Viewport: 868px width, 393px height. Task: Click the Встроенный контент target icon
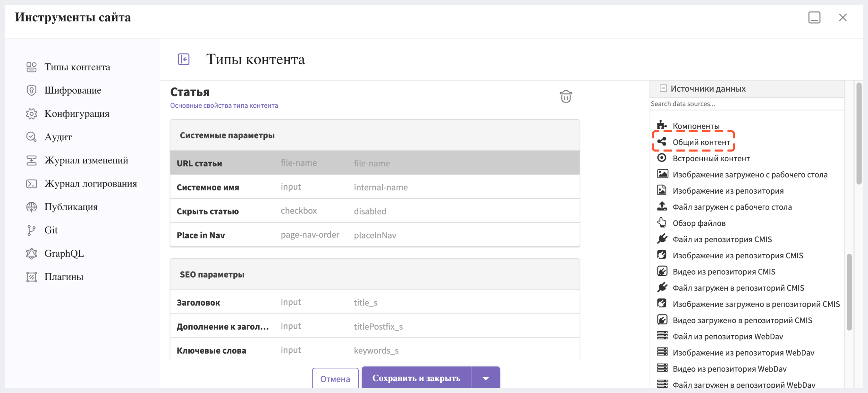pos(662,158)
